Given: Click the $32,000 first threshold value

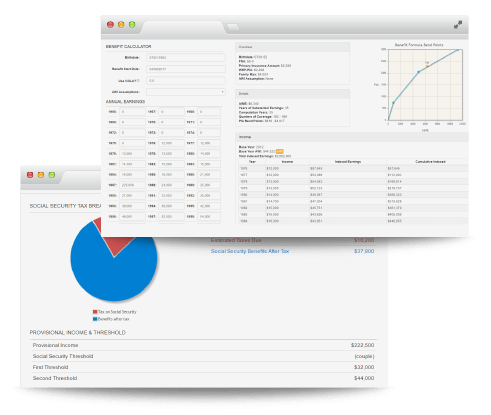Looking at the screenshot, I should (364, 367).
